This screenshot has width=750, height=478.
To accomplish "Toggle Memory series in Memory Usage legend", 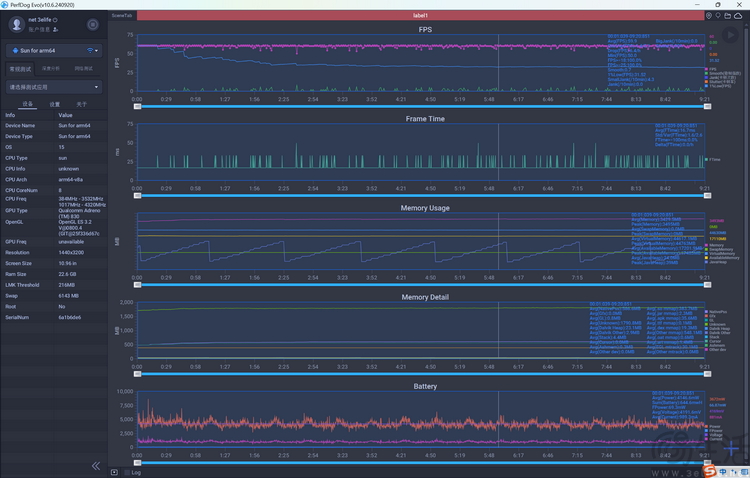I will [x=714, y=245].
